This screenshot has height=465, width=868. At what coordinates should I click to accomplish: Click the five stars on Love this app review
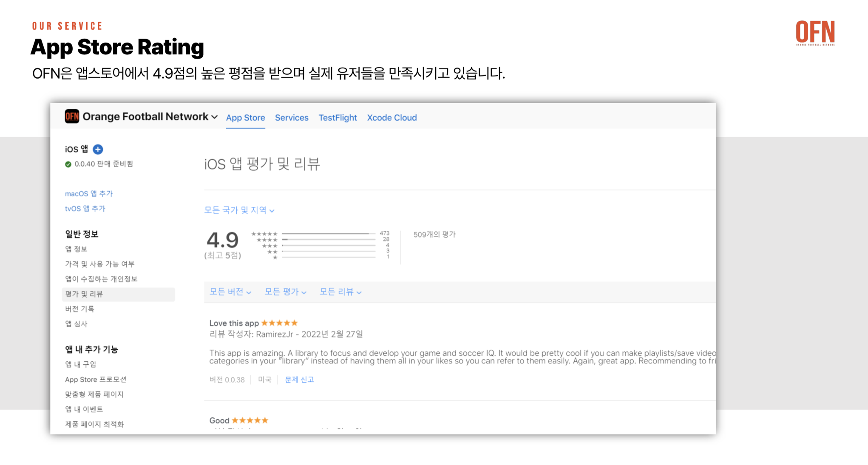(279, 323)
